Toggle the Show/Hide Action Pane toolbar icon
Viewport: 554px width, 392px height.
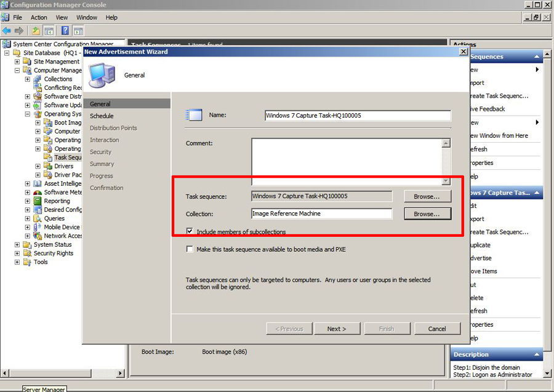(78, 31)
